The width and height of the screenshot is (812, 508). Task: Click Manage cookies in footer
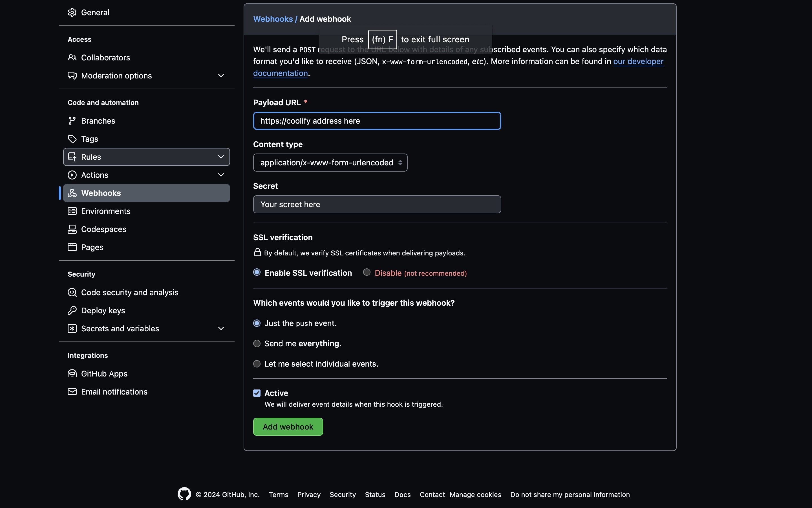pyautogui.click(x=475, y=494)
